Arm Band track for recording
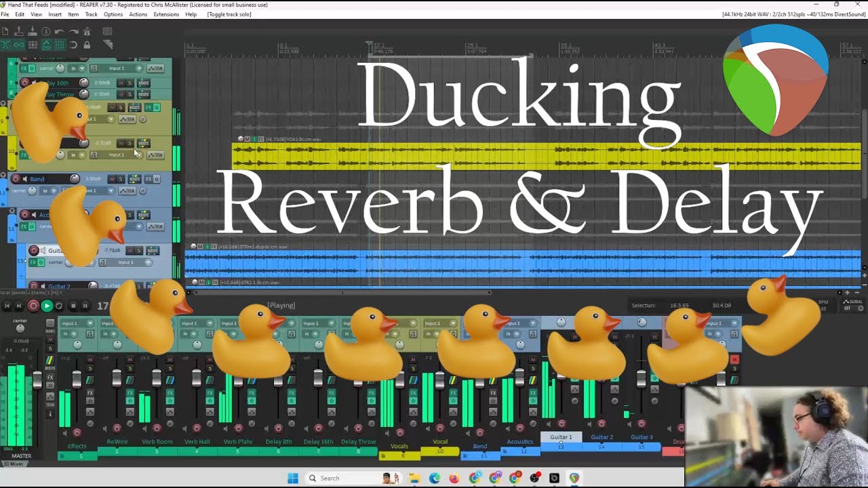This screenshot has width=868, height=488. [16, 179]
